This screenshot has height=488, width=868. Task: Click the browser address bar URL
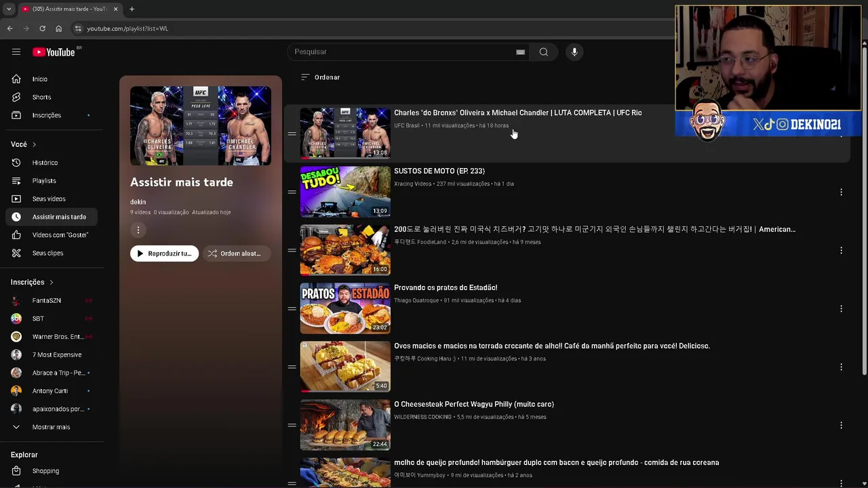[x=127, y=28]
